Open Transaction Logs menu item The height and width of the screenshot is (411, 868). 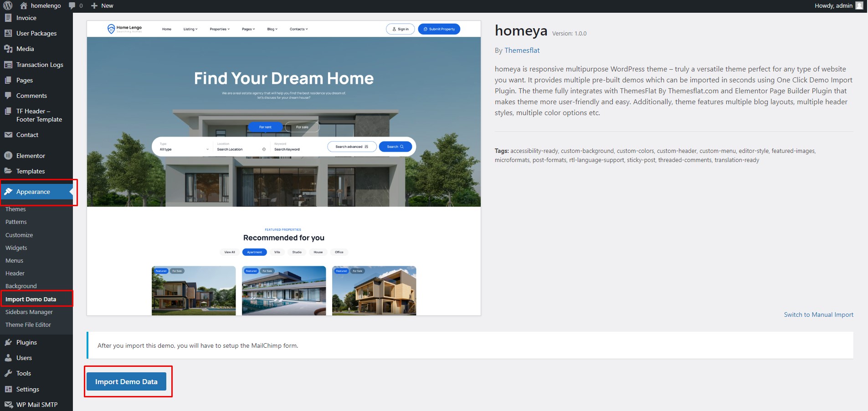pyautogui.click(x=40, y=65)
